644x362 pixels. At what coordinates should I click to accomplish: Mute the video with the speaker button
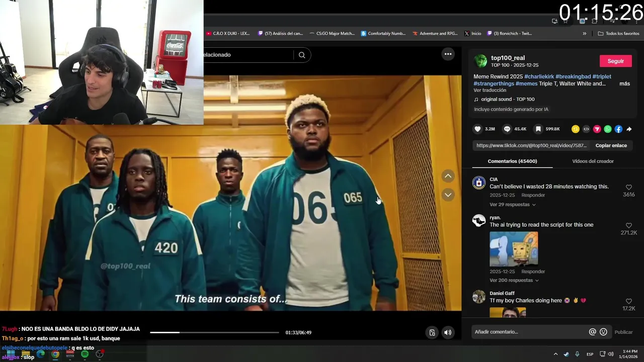click(448, 332)
